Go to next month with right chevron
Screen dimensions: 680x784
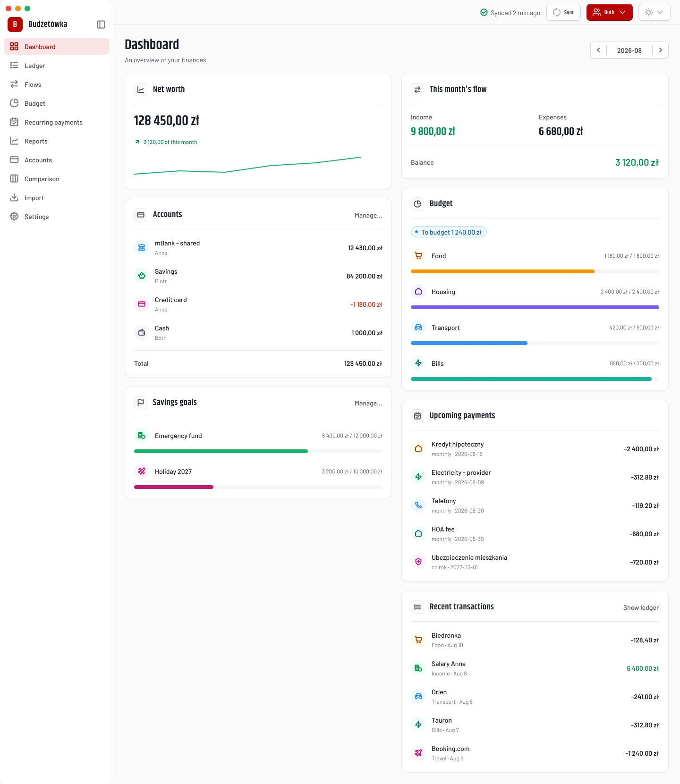(x=660, y=50)
